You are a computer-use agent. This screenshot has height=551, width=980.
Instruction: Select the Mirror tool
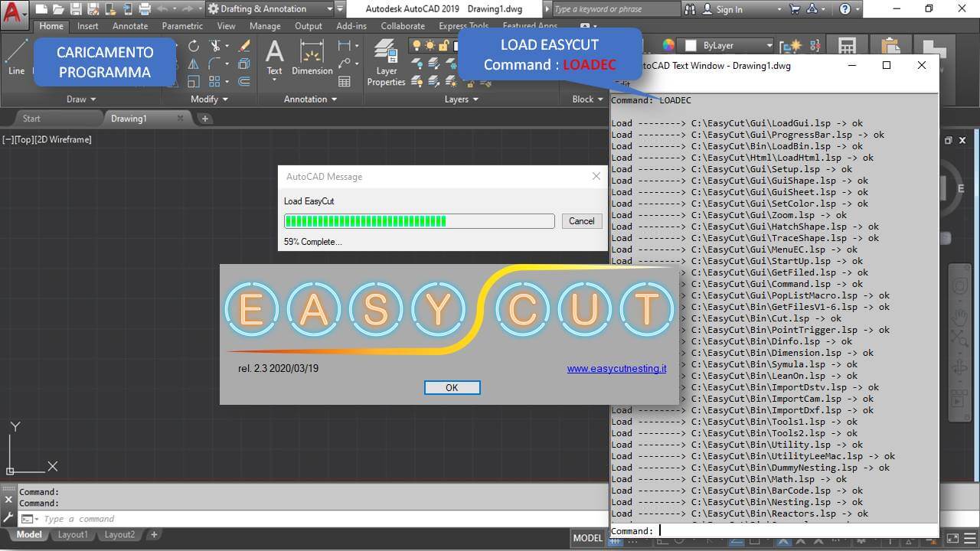click(194, 64)
